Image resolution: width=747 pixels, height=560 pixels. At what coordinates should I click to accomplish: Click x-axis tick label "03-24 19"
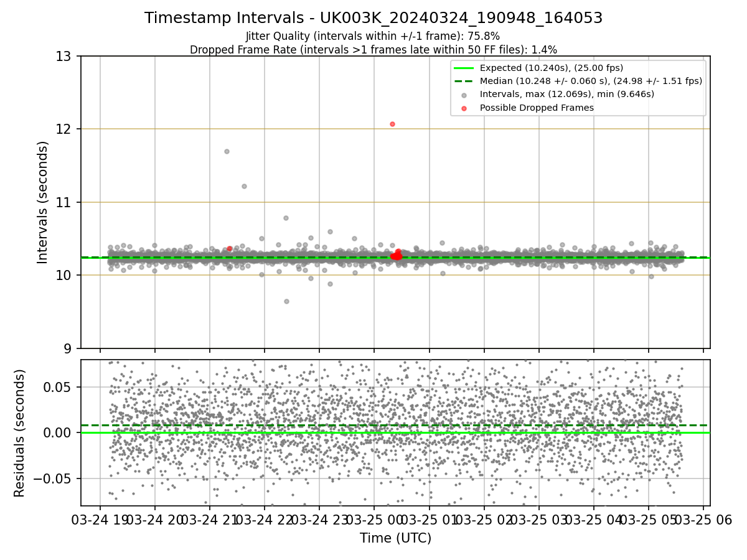(x=100, y=521)
